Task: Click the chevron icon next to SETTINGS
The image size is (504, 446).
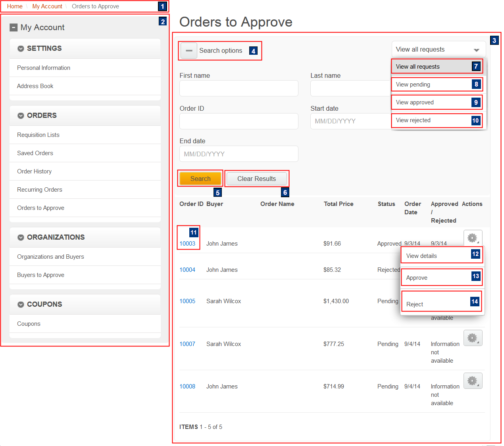Action: (20, 48)
